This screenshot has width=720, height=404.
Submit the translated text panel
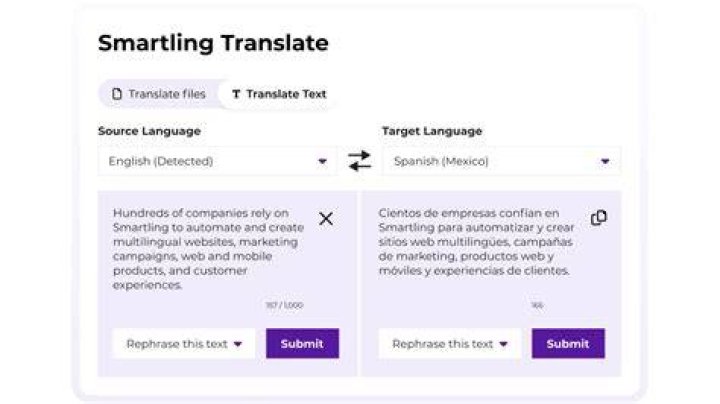tap(568, 343)
